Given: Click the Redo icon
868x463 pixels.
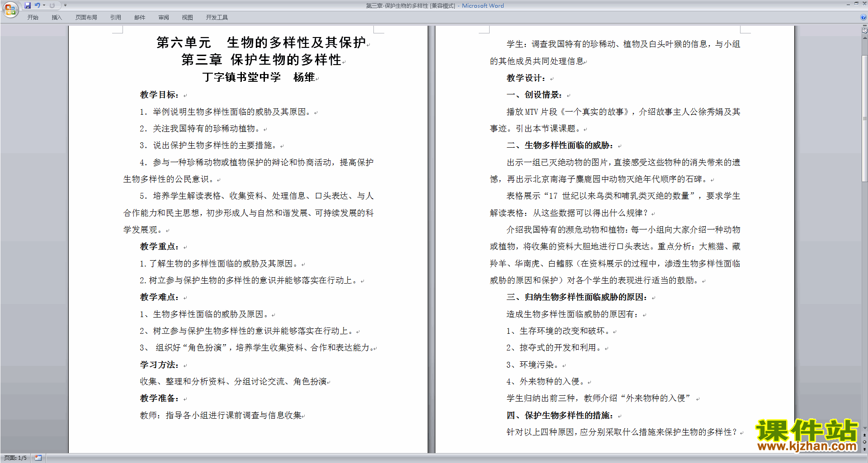Looking at the screenshot, I should 52,5.
